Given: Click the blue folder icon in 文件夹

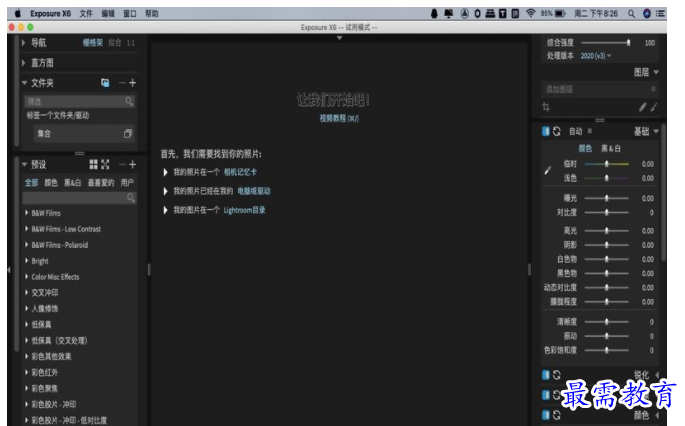Looking at the screenshot, I should [x=105, y=83].
